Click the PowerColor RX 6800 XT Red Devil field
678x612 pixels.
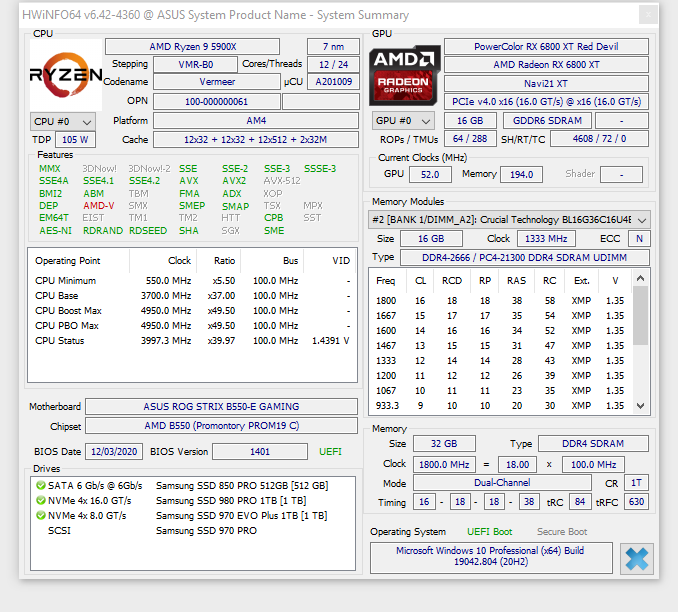pyautogui.click(x=546, y=47)
